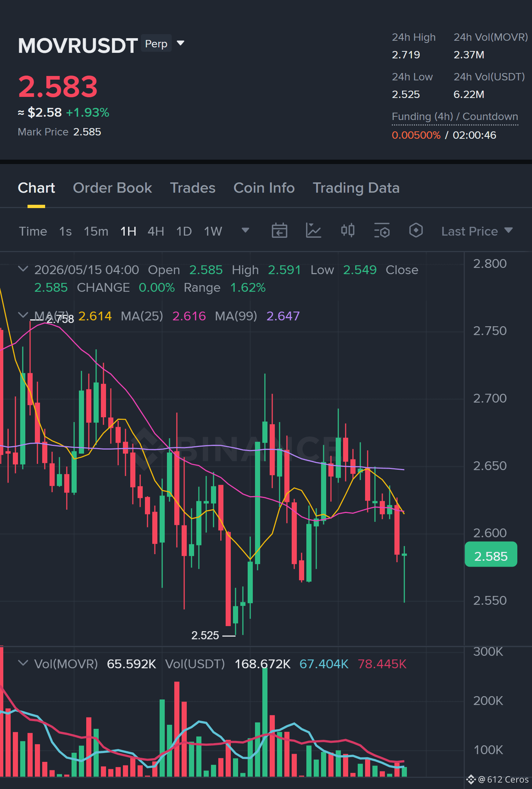Select the 1D timeframe
Screen dimensions: 532x789
pos(184,231)
